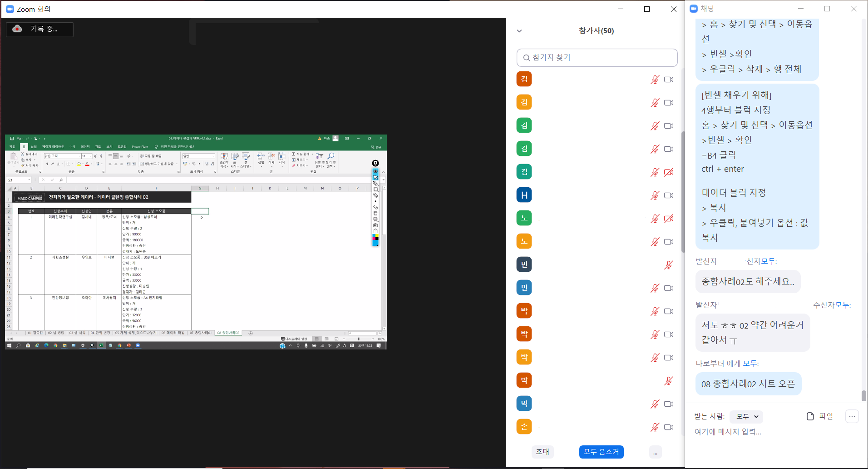The image size is (868, 469).
Task: Click the 파일 file attachment icon in chat
Action: pos(810,416)
